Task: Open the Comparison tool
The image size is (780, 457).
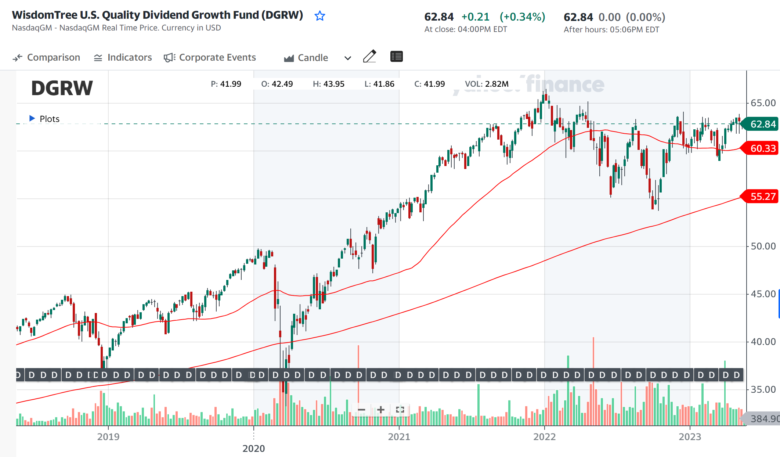Action: pyautogui.click(x=46, y=58)
